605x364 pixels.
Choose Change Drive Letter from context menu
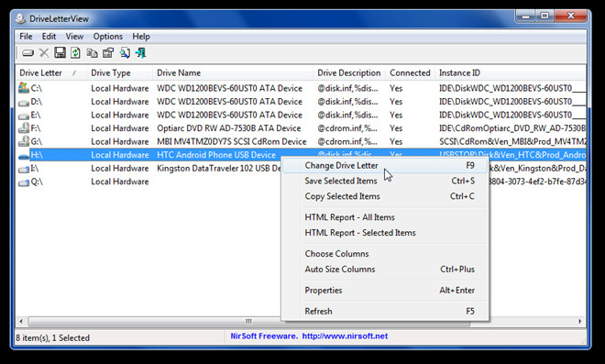pyautogui.click(x=386, y=166)
